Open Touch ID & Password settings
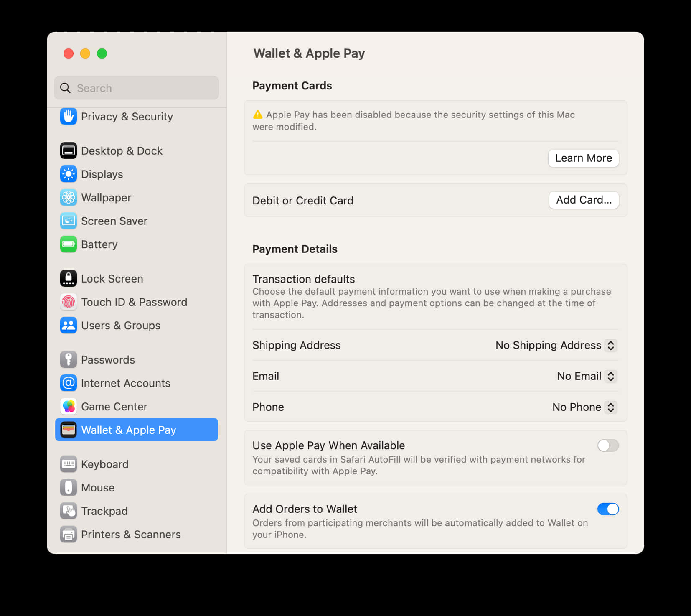691x616 pixels. tap(137, 302)
